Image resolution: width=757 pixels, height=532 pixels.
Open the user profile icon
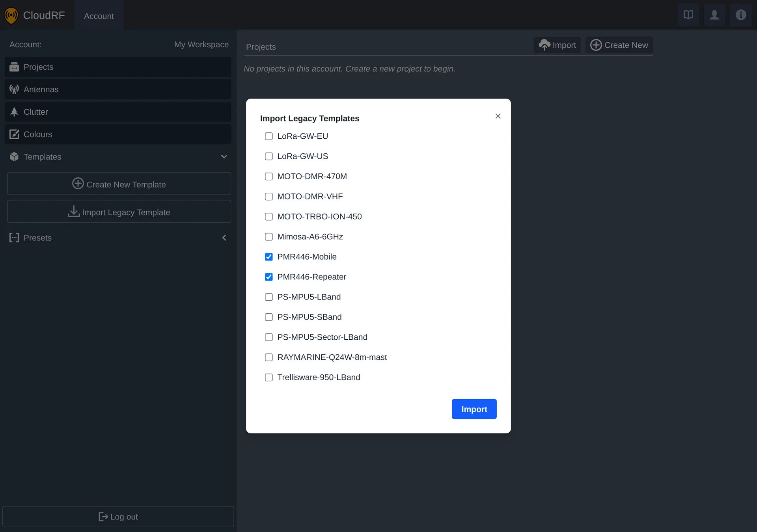pyautogui.click(x=714, y=15)
